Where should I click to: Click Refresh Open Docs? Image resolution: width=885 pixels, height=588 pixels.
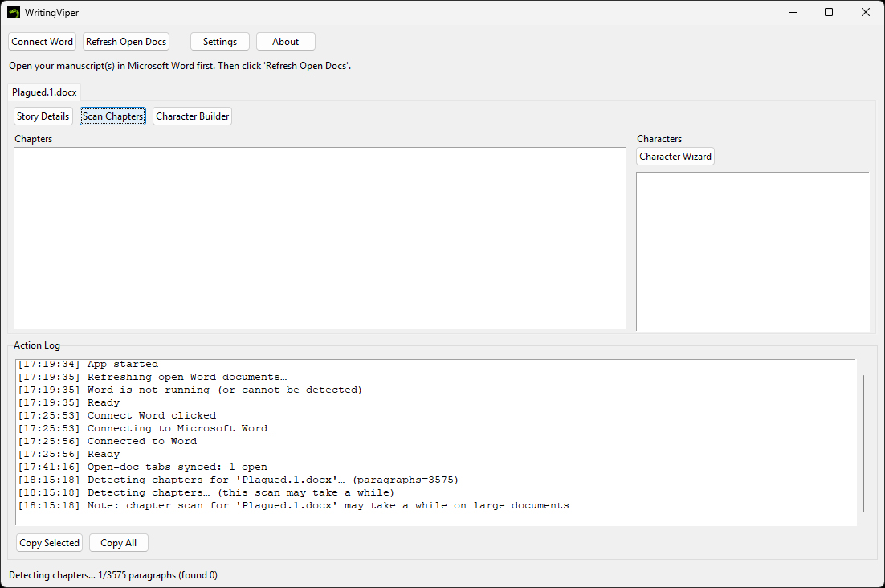tap(126, 42)
